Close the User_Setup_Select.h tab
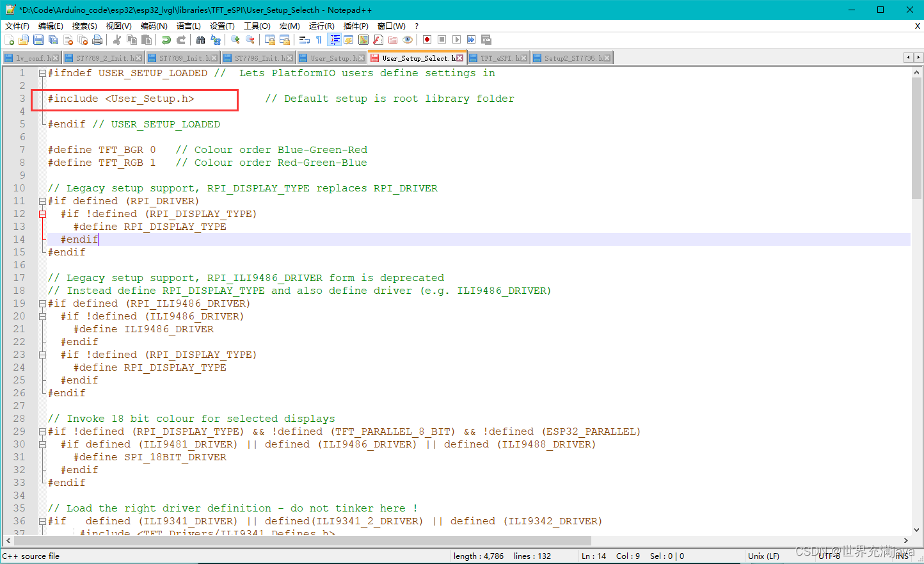Screen dimensions: 924x564 point(459,58)
